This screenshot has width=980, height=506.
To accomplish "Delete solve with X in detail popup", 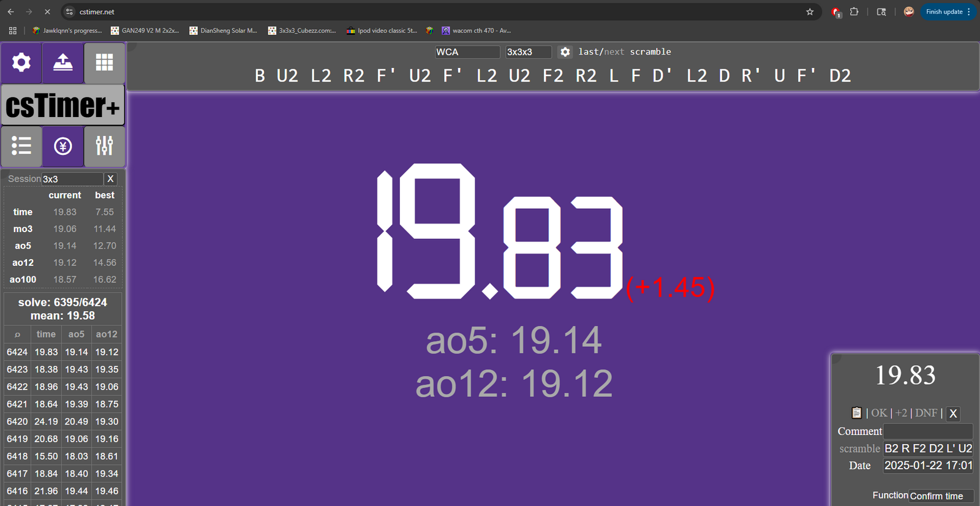I will point(953,413).
